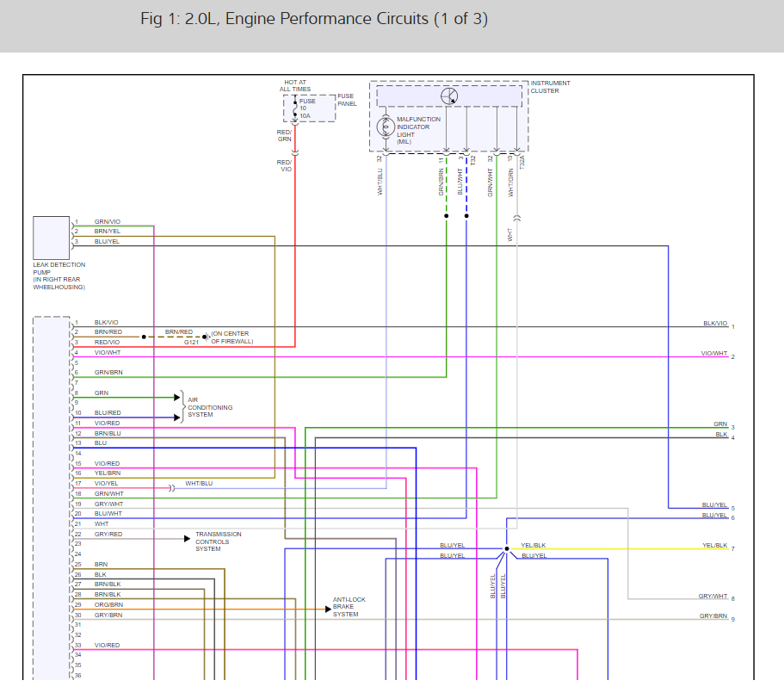Click the arrowhead pointing to Anti-Lock Brake System
Viewport: 784px width, 699px height.
coord(328,609)
